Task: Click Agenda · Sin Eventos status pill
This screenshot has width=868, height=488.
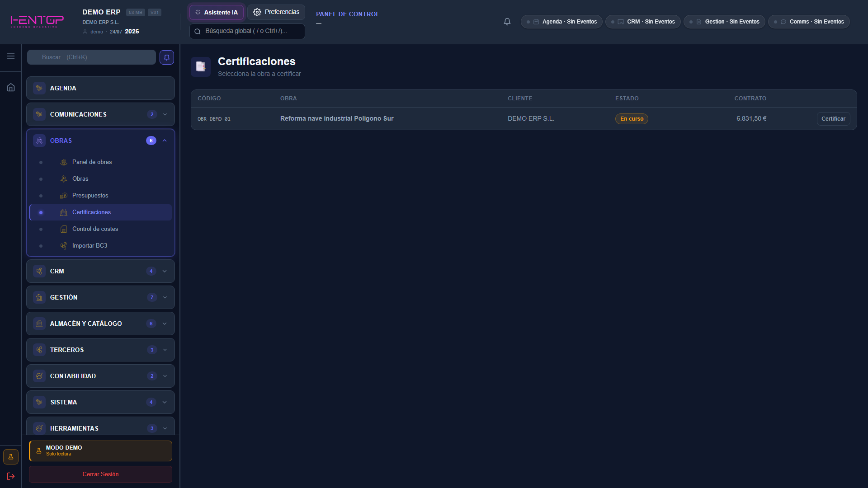Action: coord(561,22)
